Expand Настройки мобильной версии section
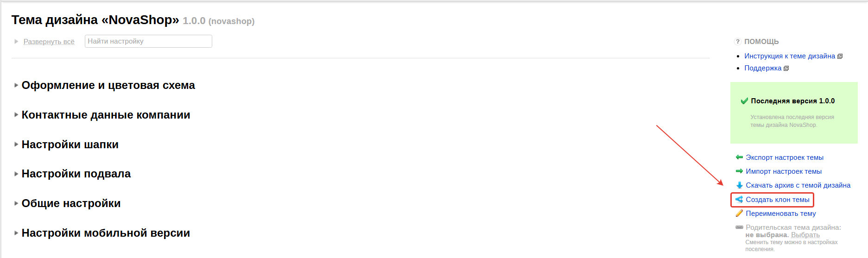 tap(106, 233)
